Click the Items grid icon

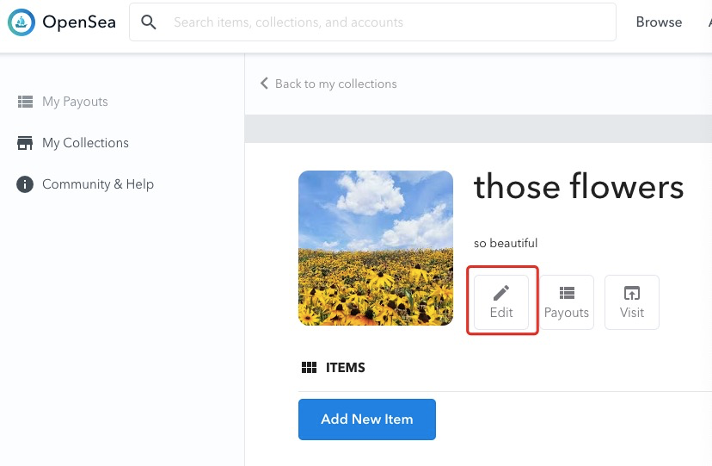309,367
